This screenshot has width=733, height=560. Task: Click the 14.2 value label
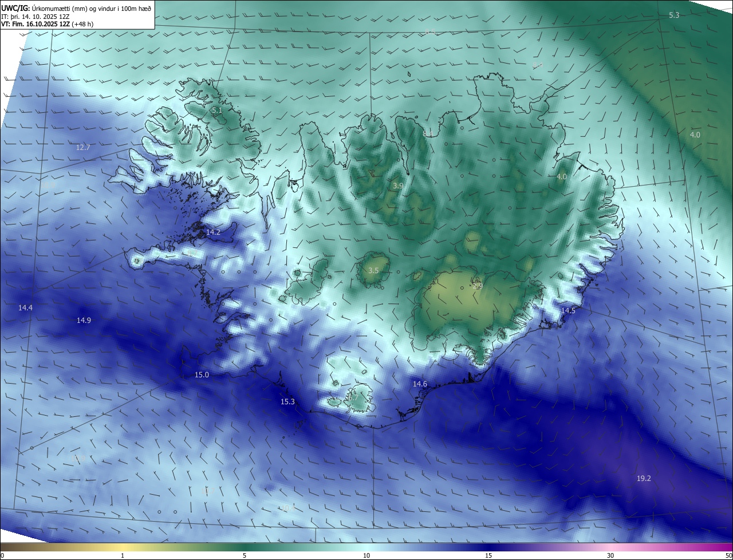213,232
